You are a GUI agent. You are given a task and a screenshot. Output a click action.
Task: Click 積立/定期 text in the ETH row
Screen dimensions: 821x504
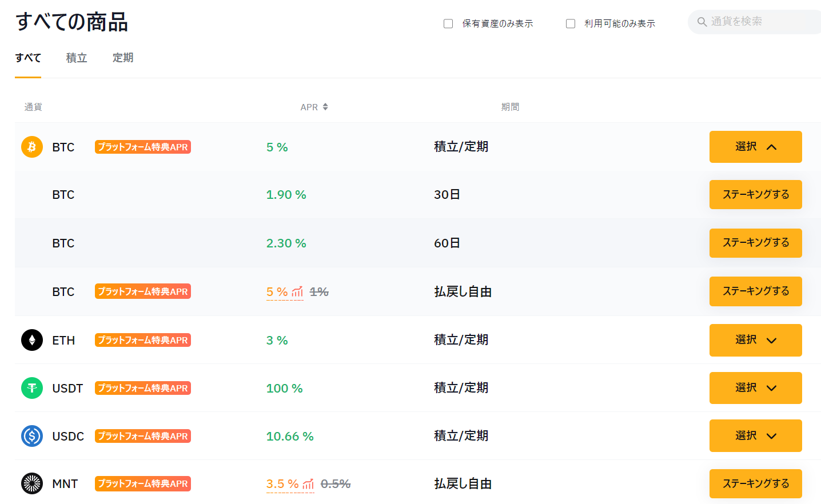[x=461, y=340]
